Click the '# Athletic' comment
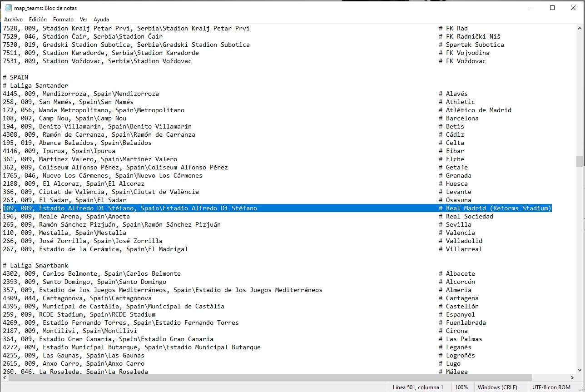This screenshot has height=392, width=585. coord(457,102)
